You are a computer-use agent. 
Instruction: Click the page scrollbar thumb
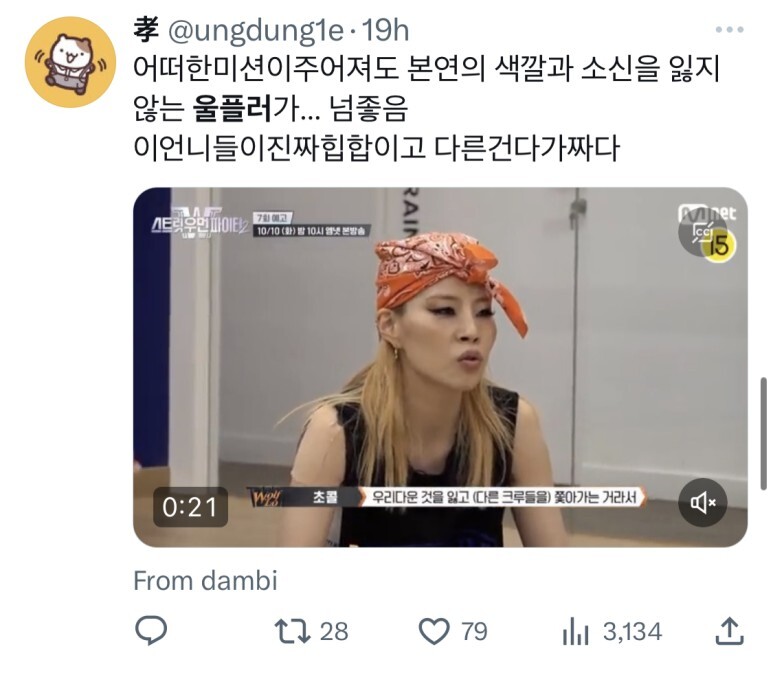[764, 433]
